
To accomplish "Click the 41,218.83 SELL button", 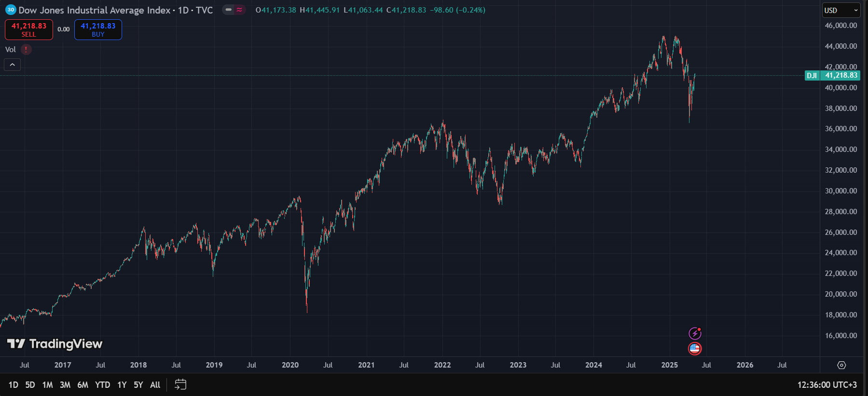I will coord(29,29).
